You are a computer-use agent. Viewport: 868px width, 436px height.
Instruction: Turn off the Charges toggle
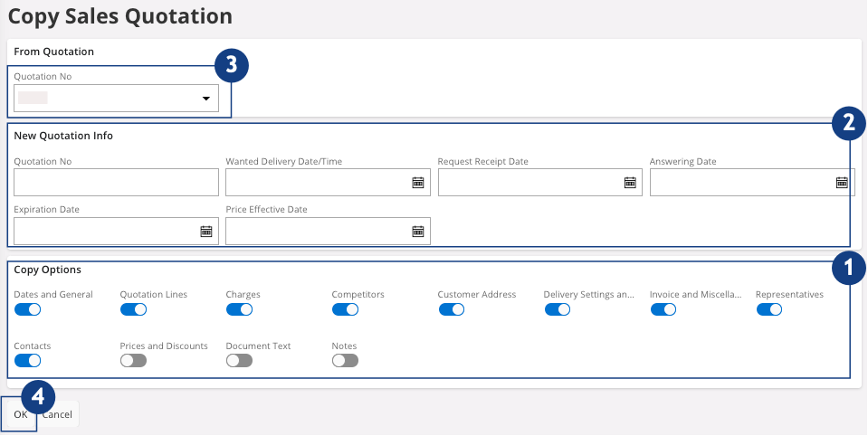click(239, 309)
